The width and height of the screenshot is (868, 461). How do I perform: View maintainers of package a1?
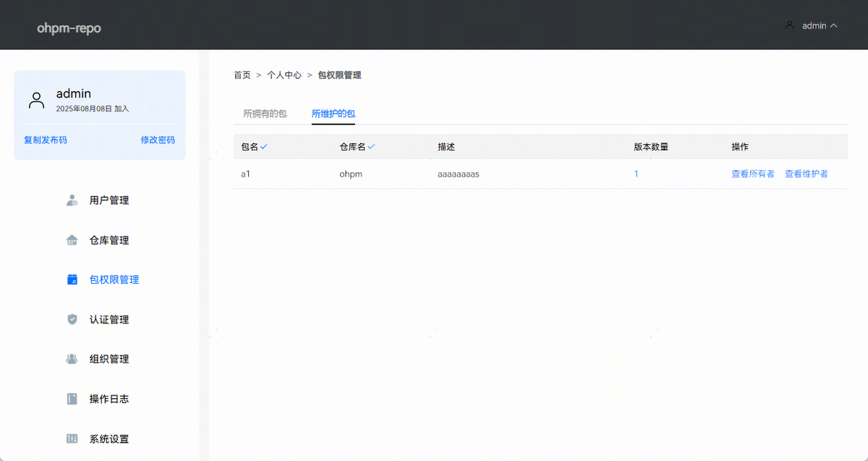[x=806, y=174]
